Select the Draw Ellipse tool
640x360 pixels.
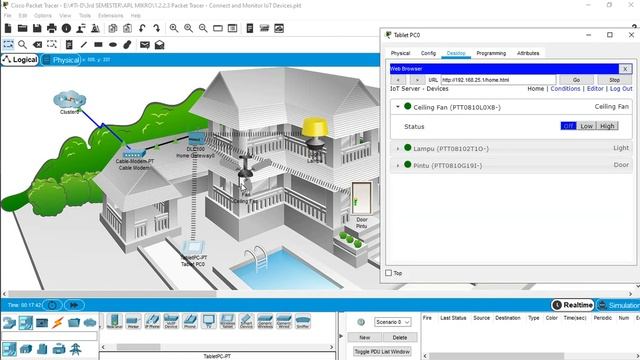point(113,44)
